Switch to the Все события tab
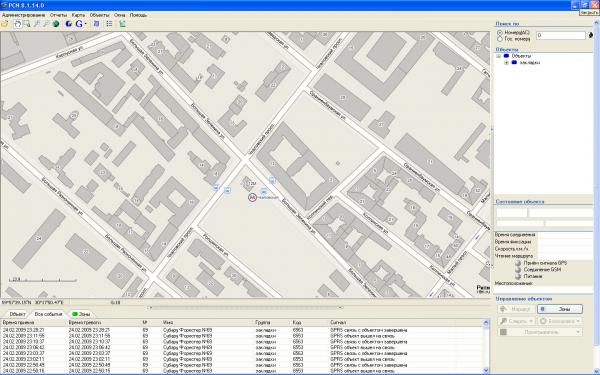The width and height of the screenshot is (600, 375). click(48, 314)
